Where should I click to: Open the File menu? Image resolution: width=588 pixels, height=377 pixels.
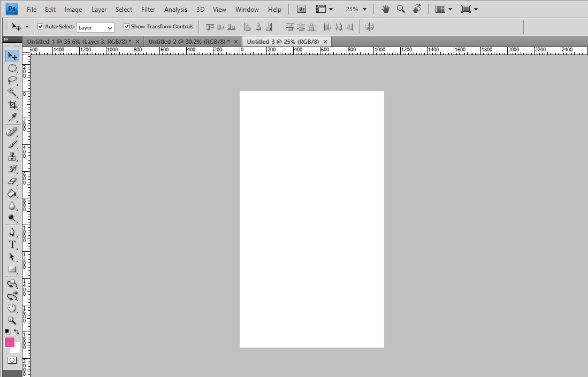[32, 10]
